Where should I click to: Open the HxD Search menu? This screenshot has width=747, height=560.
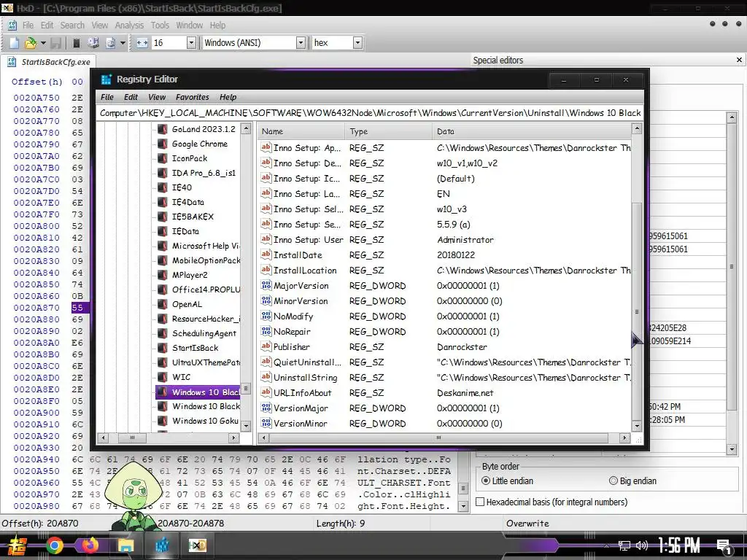72,26
